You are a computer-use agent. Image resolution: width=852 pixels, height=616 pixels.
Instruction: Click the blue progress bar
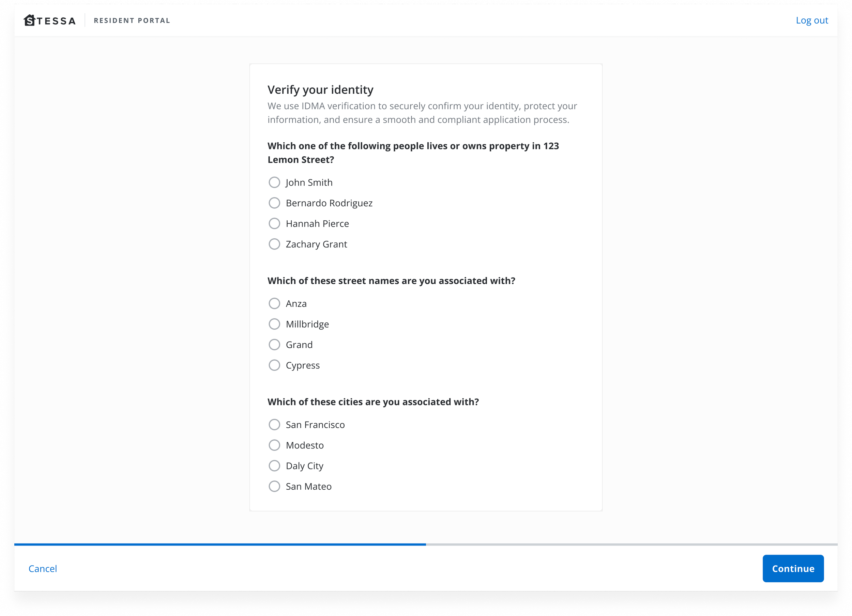click(x=220, y=545)
